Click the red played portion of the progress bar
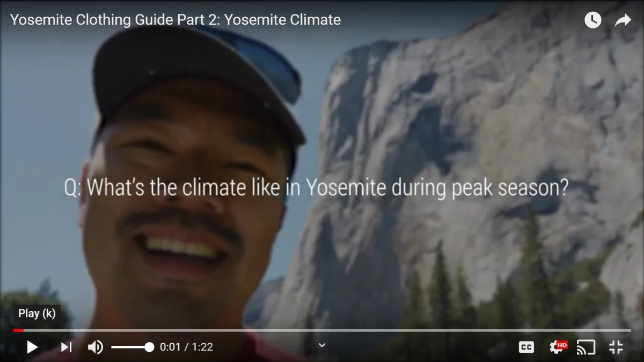The width and height of the screenshot is (644, 362). tap(18, 330)
